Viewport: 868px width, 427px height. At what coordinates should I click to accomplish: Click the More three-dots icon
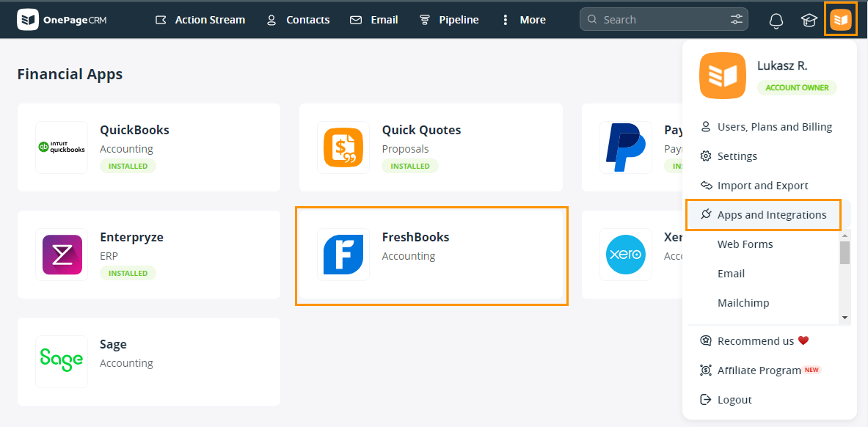pyautogui.click(x=505, y=20)
